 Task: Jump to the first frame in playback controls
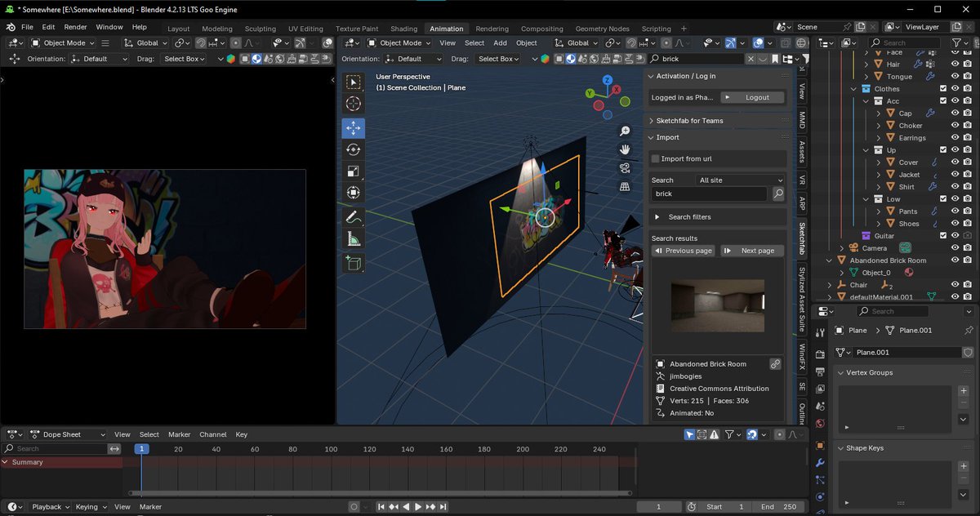380,507
